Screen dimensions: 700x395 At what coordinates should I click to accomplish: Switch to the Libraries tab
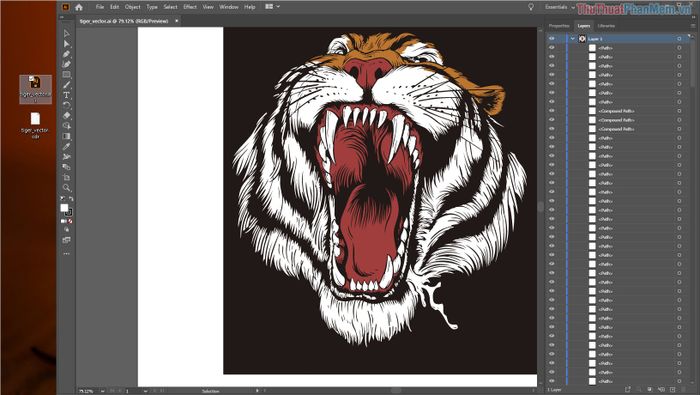pos(606,26)
